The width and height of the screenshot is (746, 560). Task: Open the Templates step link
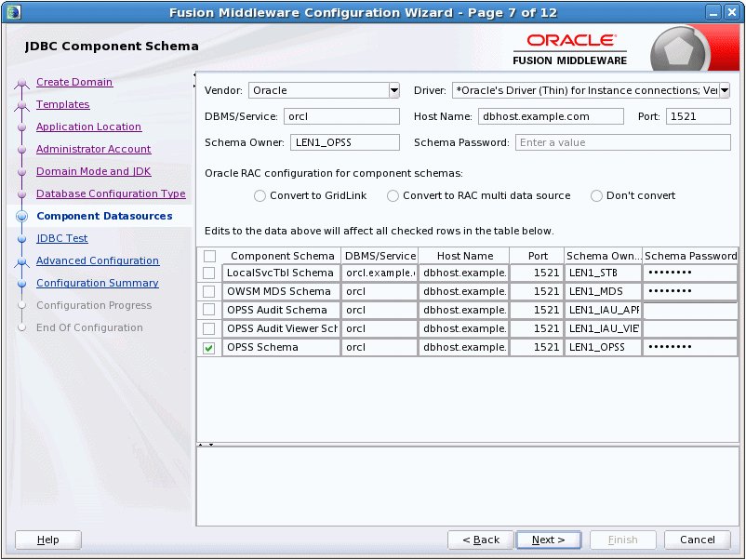pos(63,104)
